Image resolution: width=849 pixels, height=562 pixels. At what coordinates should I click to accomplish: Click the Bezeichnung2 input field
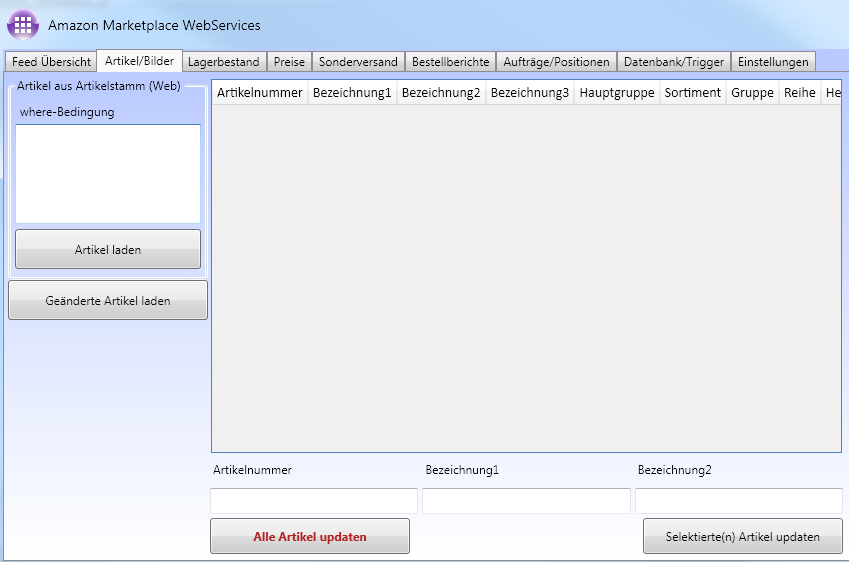[738, 501]
